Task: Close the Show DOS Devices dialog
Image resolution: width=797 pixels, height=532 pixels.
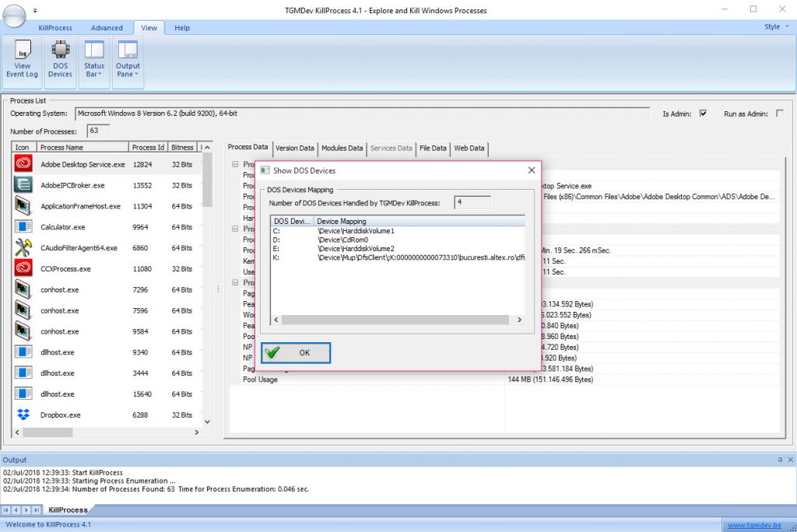Action: coord(531,170)
